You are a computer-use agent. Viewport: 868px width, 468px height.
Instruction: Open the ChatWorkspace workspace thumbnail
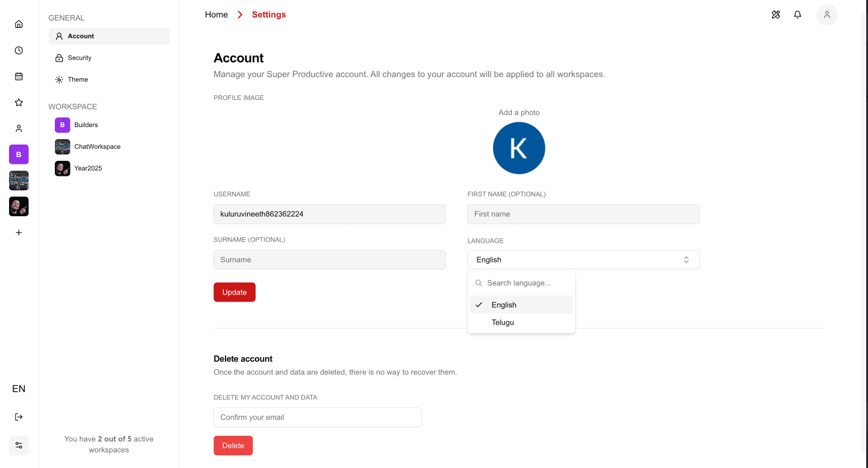click(62, 146)
